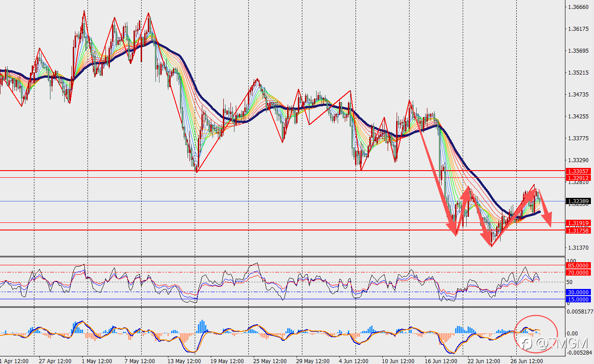Click the blue 15.0000 oversold level label
Screen dimensions: 594x364
[577, 299]
